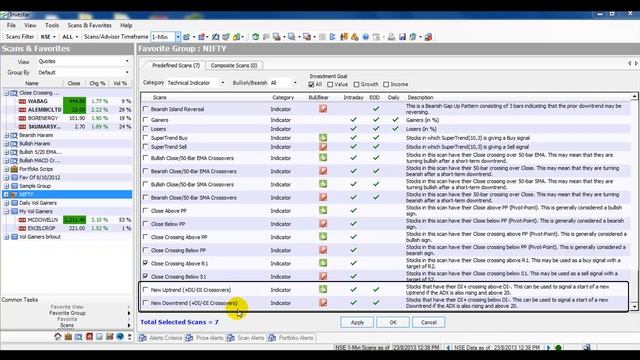Image resolution: width=640 pixels, height=360 pixels.
Task: Click the red-accented icon at toolbar's right end
Action: [x=428, y=37]
